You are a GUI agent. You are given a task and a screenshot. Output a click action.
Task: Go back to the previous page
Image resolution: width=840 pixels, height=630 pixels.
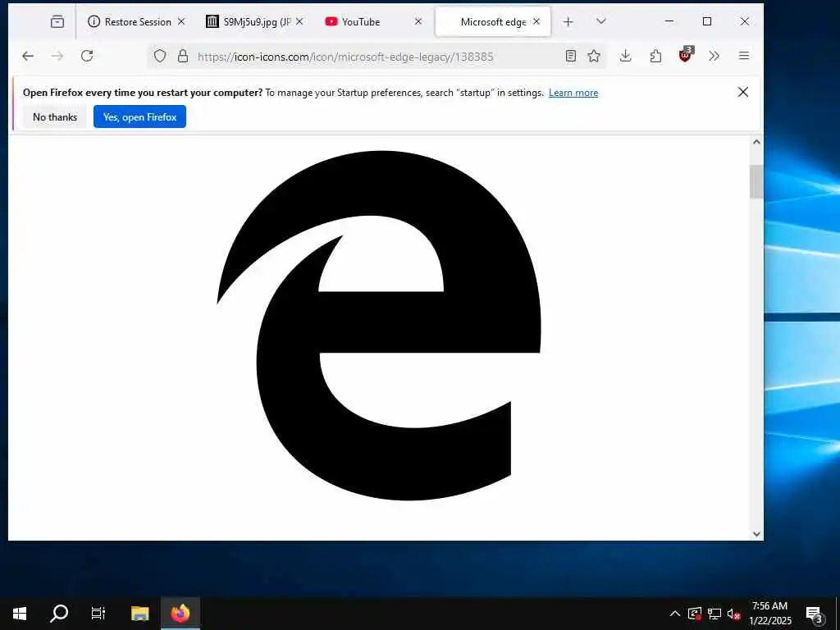point(28,56)
